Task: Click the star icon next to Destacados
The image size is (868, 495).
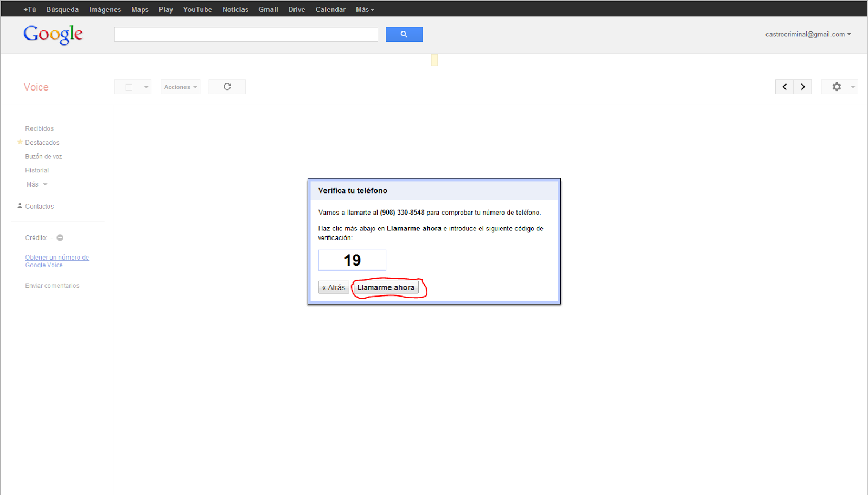Action: pyautogui.click(x=20, y=142)
